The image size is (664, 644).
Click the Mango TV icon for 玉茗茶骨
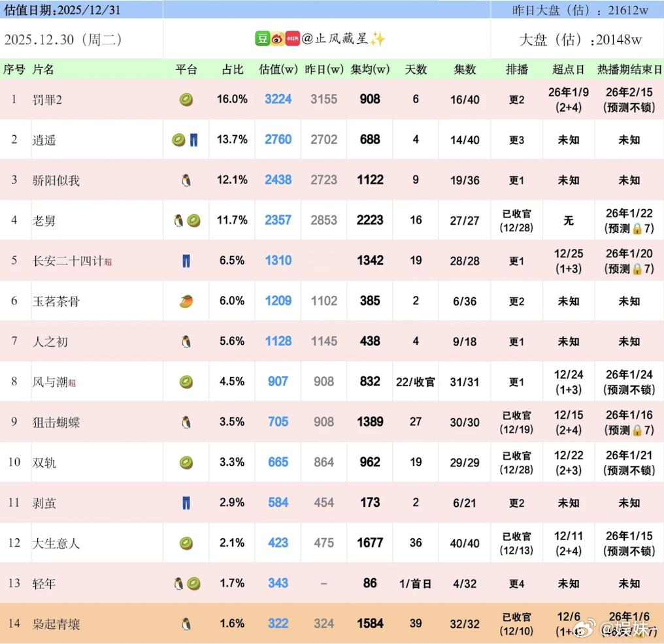[x=186, y=300]
